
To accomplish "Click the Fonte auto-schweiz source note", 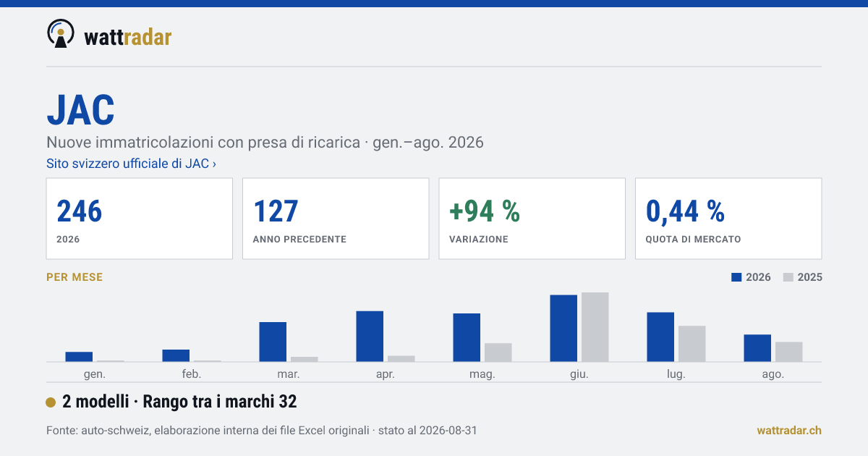I will pos(261,431).
